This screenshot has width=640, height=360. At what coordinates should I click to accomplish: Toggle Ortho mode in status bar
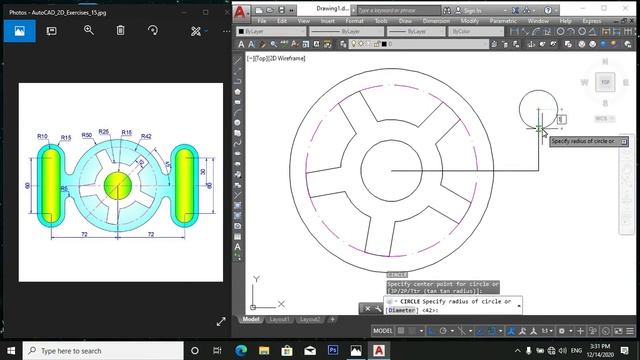432,331
